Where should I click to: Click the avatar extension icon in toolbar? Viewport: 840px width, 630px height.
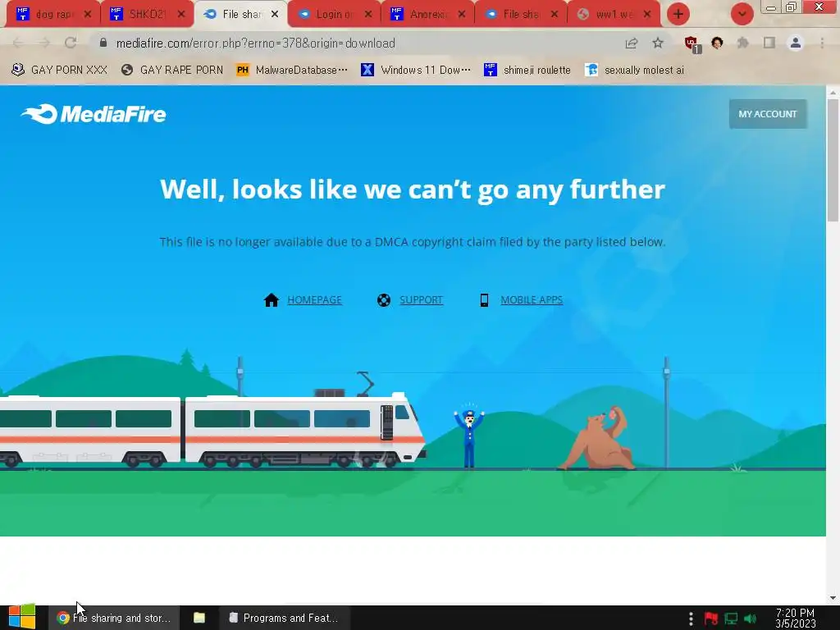coord(717,43)
